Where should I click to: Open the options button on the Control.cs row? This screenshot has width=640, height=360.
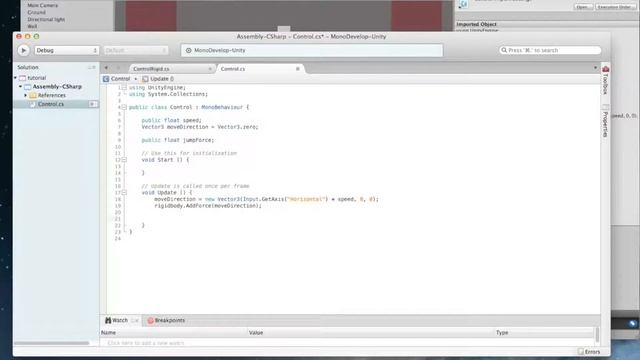click(x=93, y=104)
